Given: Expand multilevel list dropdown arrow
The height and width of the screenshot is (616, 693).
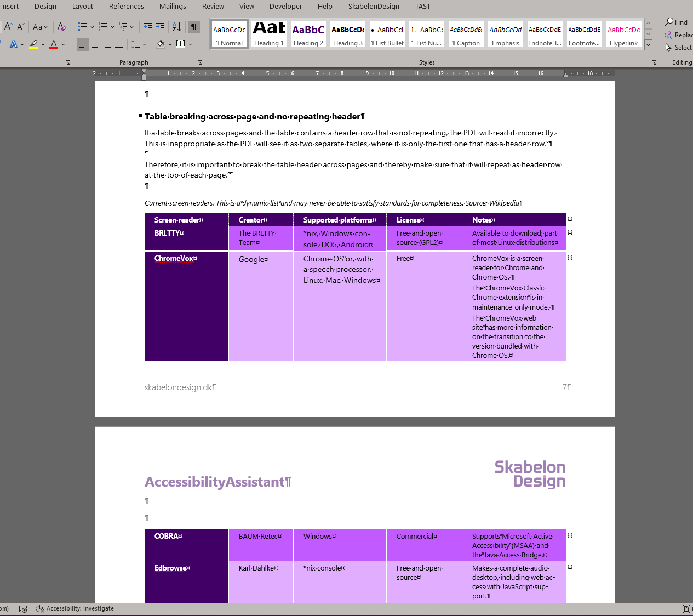Looking at the screenshot, I should (x=132, y=27).
